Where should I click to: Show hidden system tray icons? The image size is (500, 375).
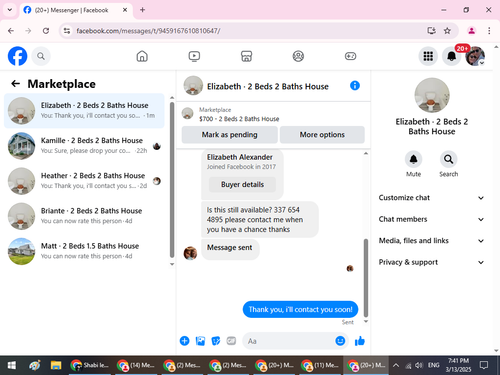coord(396,365)
